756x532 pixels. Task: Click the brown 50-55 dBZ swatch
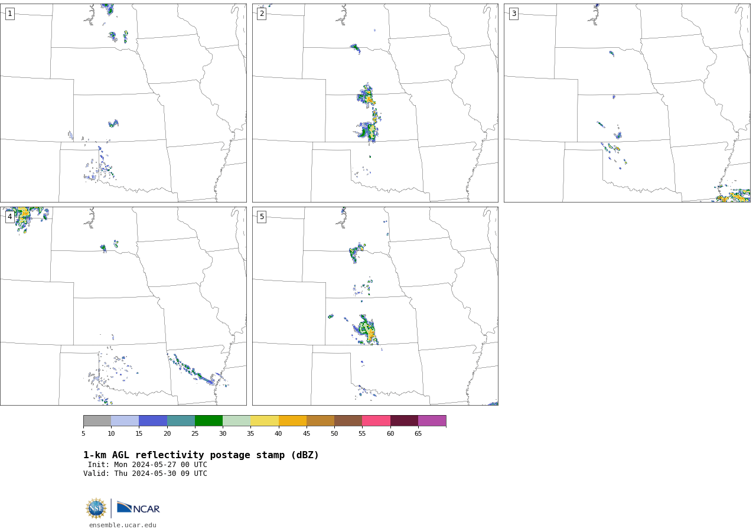(348, 421)
